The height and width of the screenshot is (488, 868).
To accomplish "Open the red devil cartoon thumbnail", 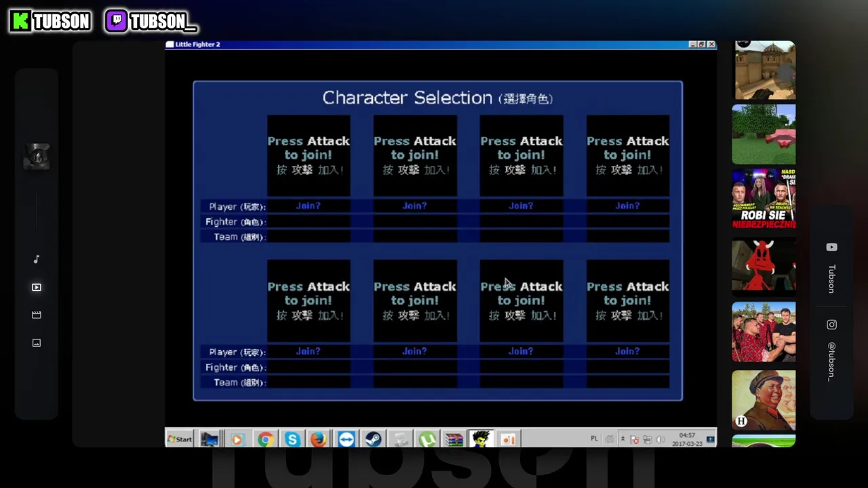I will point(764,266).
